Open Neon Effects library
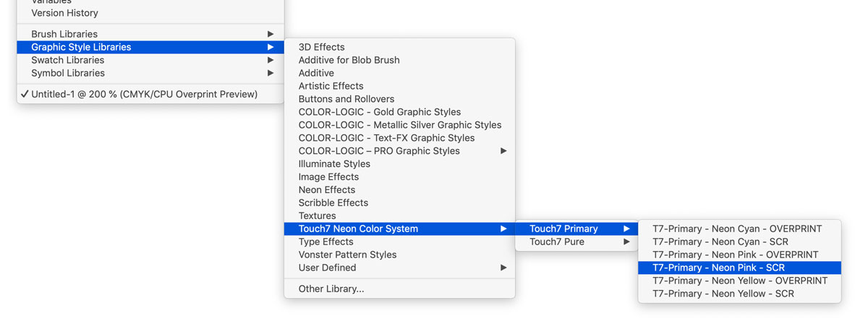Screen dimensions: 868x324 point(399,190)
